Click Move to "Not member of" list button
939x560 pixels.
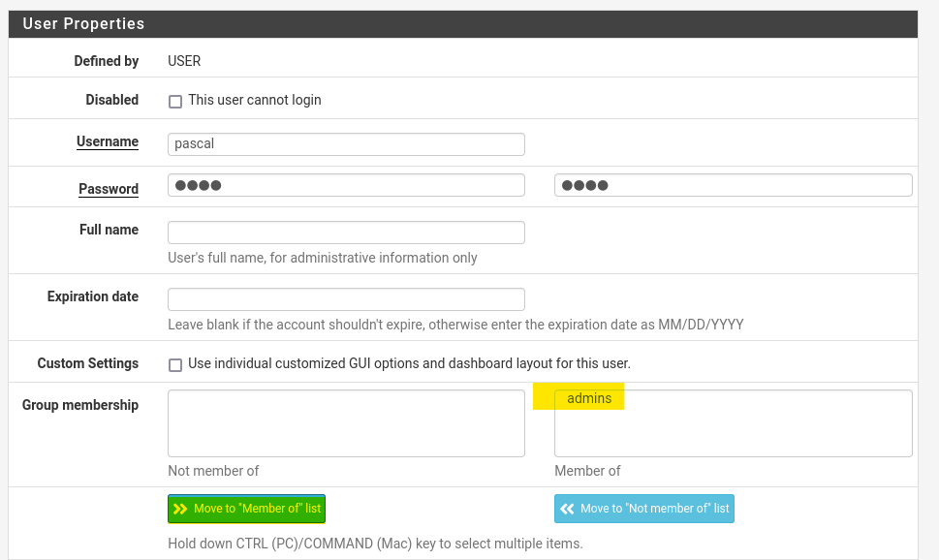coord(644,509)
